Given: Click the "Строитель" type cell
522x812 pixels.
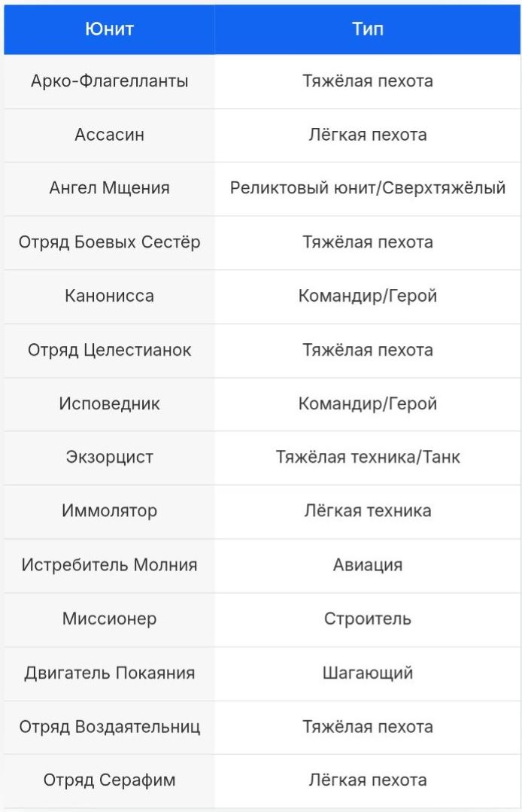Looking at the screenshot, I should (x=368, y=619).
